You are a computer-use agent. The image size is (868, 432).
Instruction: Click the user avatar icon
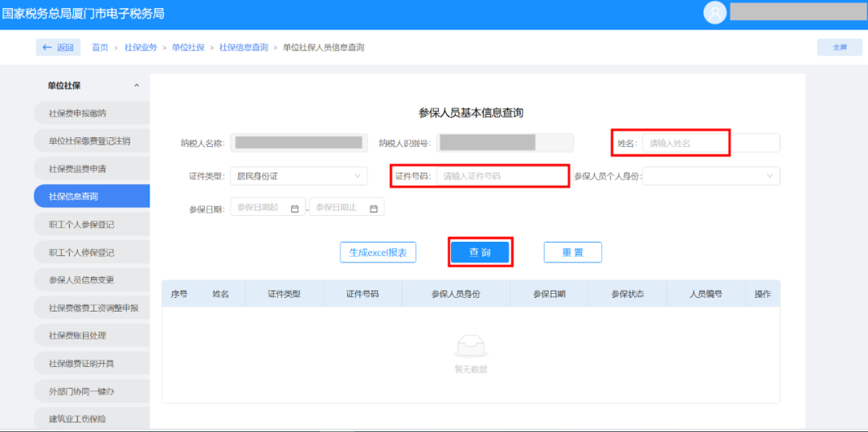point(714,14)
